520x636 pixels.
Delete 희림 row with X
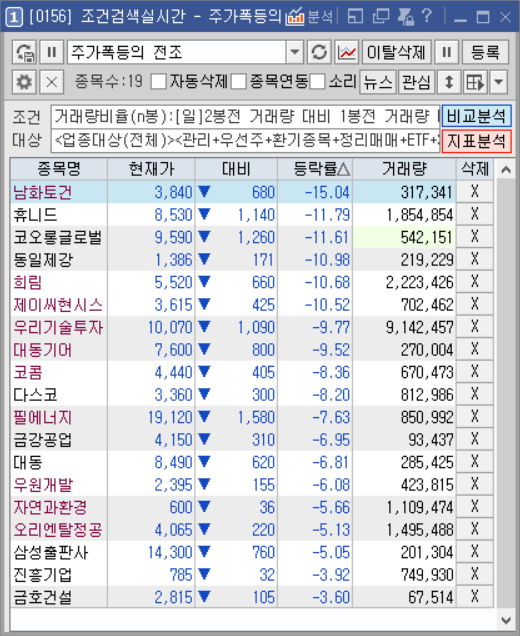click(x=475, y=281)
